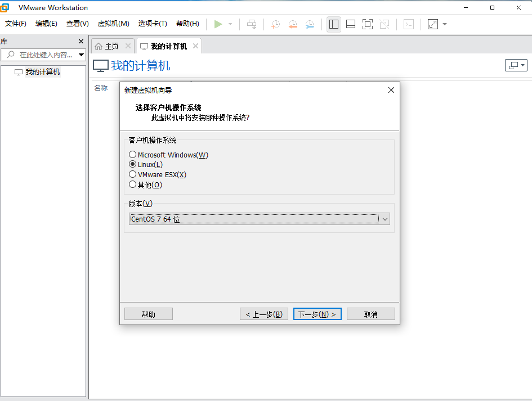Click the send Ctrl+Alt+Del toolbar icon
The height and width of the screenshot is (401, 532).
252,24
